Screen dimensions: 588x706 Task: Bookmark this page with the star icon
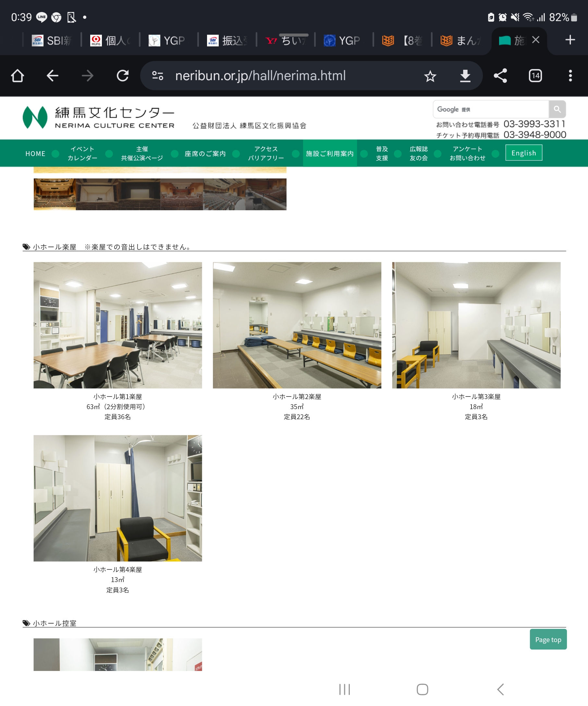click(x=430, y=75)
